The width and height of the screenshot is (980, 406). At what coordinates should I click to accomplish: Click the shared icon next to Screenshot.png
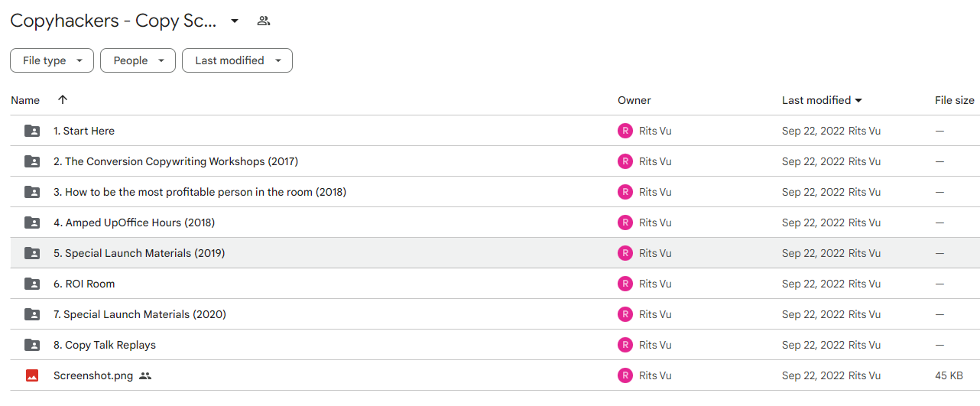pyautogui.click(x=145, y=375)
